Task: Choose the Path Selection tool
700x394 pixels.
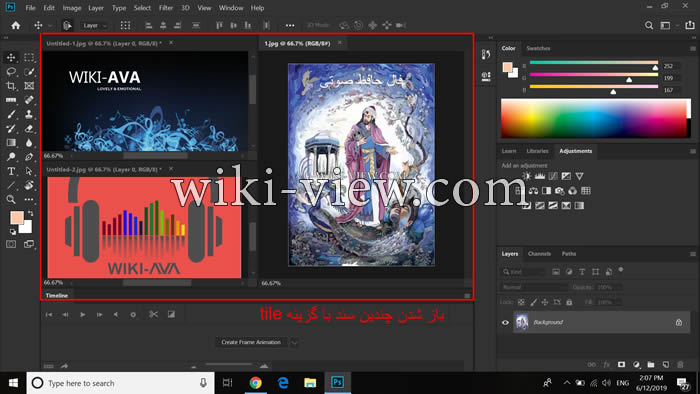Action: point(29,171)
